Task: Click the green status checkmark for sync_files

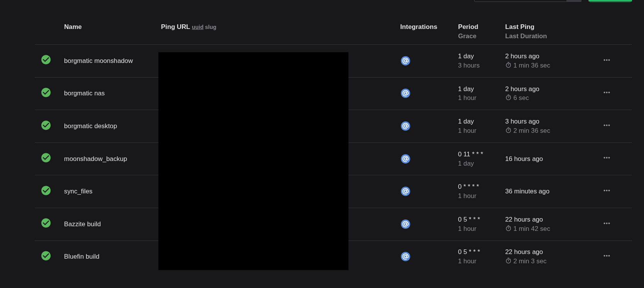Action: point(46,190)
